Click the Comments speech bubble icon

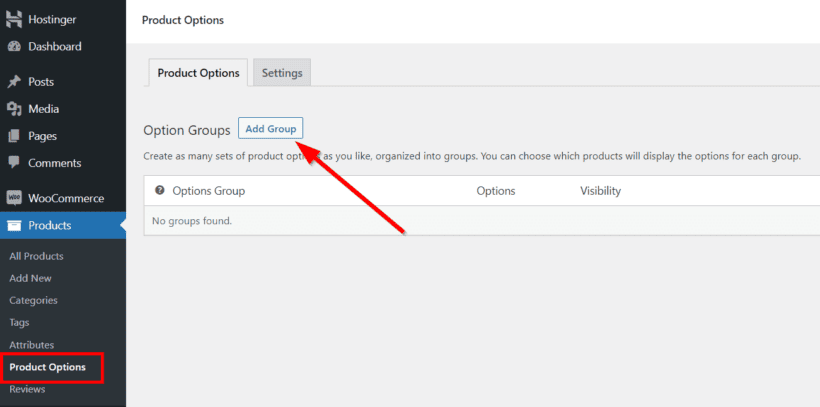pos(14,163)
